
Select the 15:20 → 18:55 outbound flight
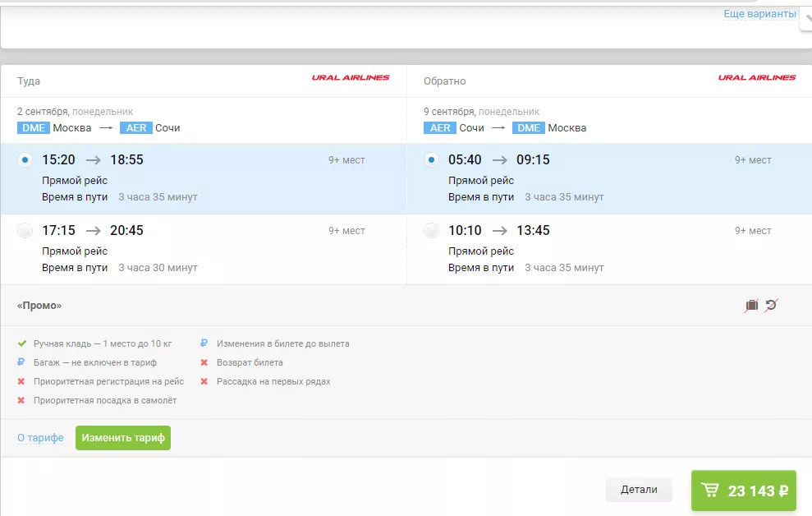click(x=25, y=160)
